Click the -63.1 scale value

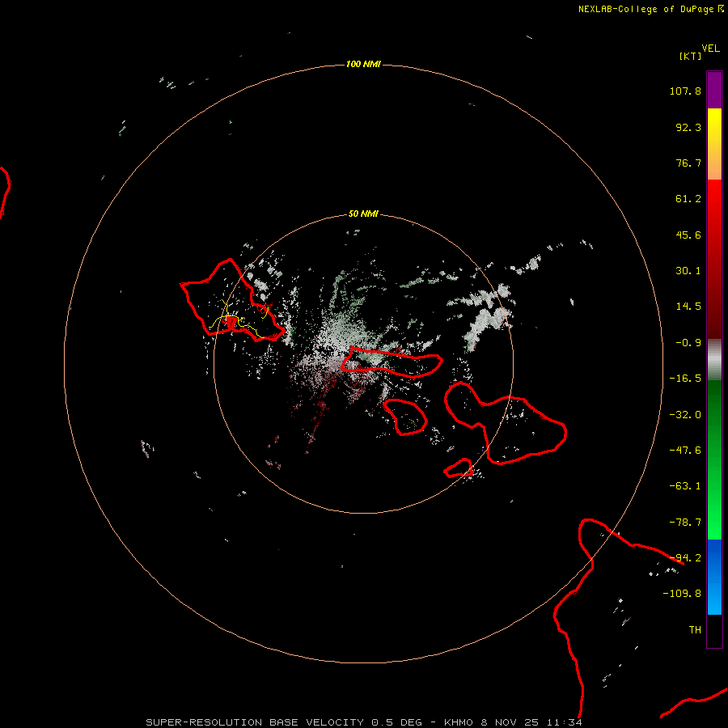coord(685,486)
